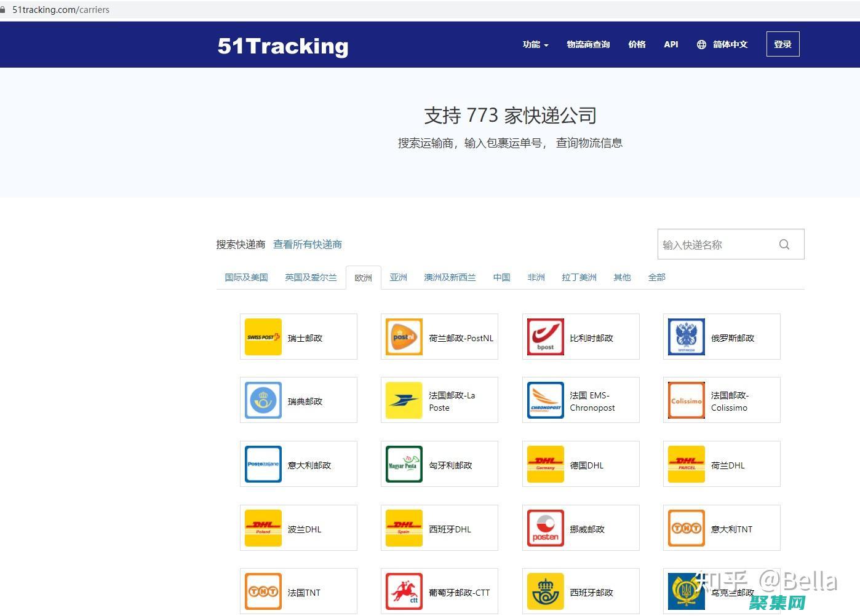Click the 登录 login button
Image resolution: width=860 pixels, height=616 pixels.
(782, 44)
